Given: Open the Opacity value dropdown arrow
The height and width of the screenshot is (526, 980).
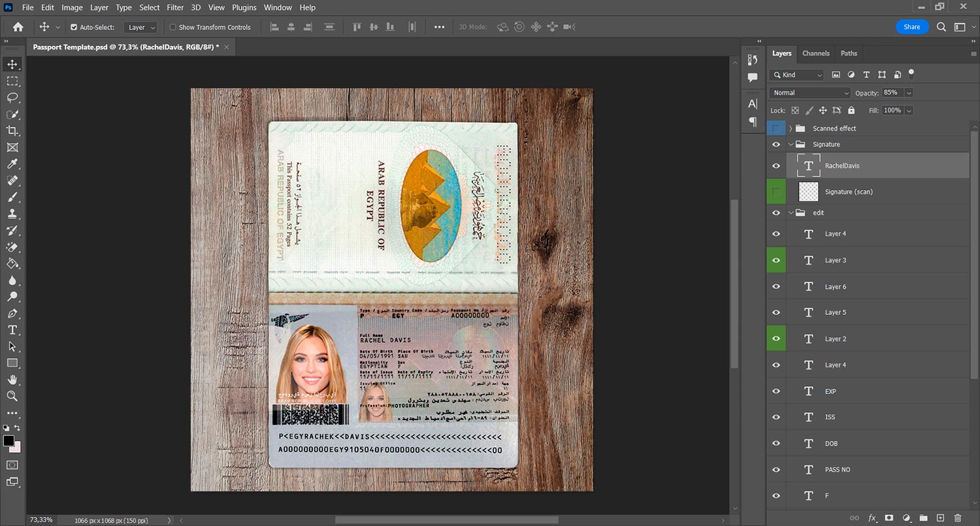Looking at the screenshot, I should pos(909,93).
